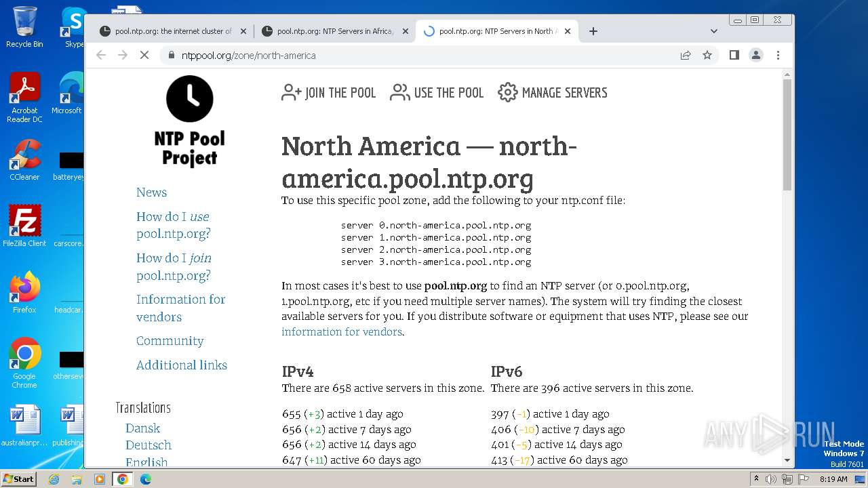Follow the inline information for vendors link
The width and height of the screenshot is (868, 488).
click(x=342, y=331)
